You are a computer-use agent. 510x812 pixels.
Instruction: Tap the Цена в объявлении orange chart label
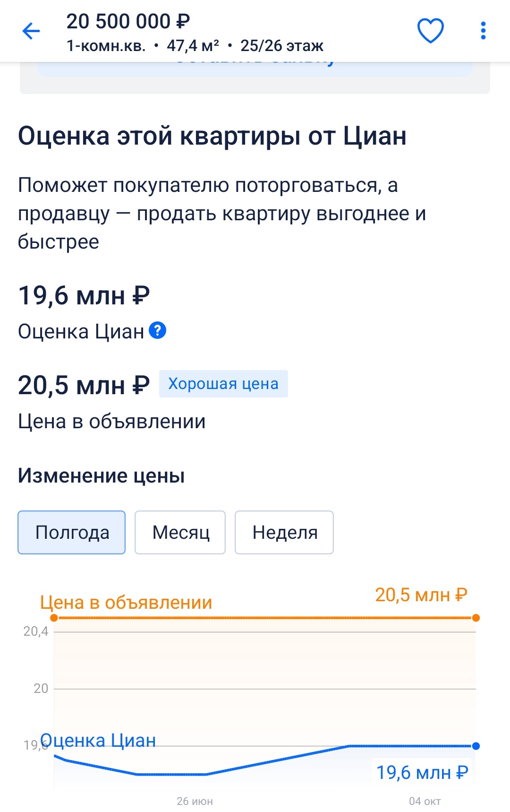pos(126,603)
